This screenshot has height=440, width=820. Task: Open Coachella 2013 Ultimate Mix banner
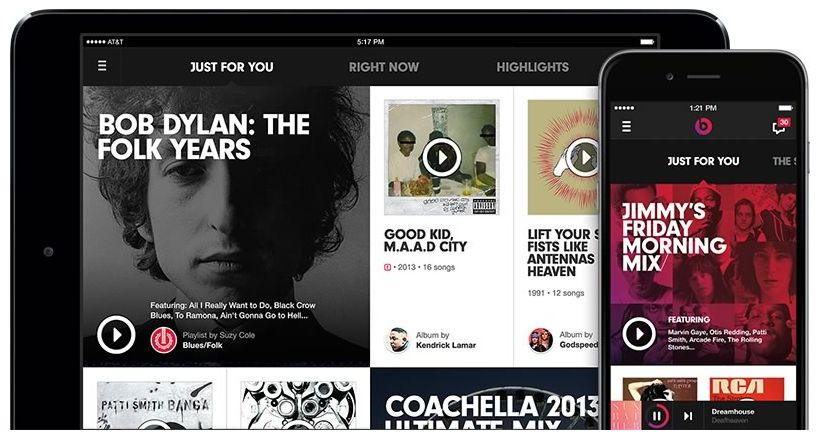484,399
